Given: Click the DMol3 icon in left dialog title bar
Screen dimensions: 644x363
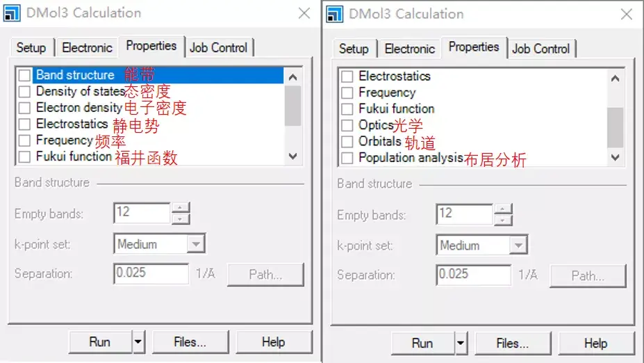Looking at the screenshot, I should point(12,13).
